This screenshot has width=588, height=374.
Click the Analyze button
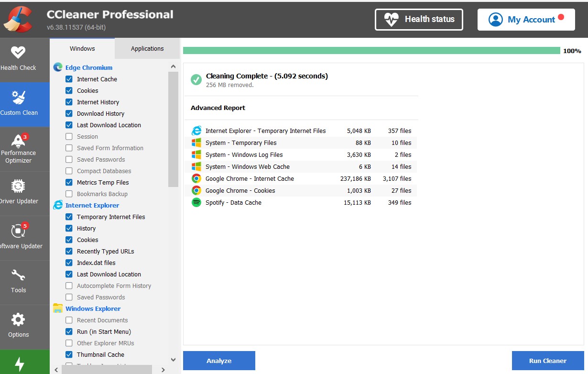coord(219,361)
